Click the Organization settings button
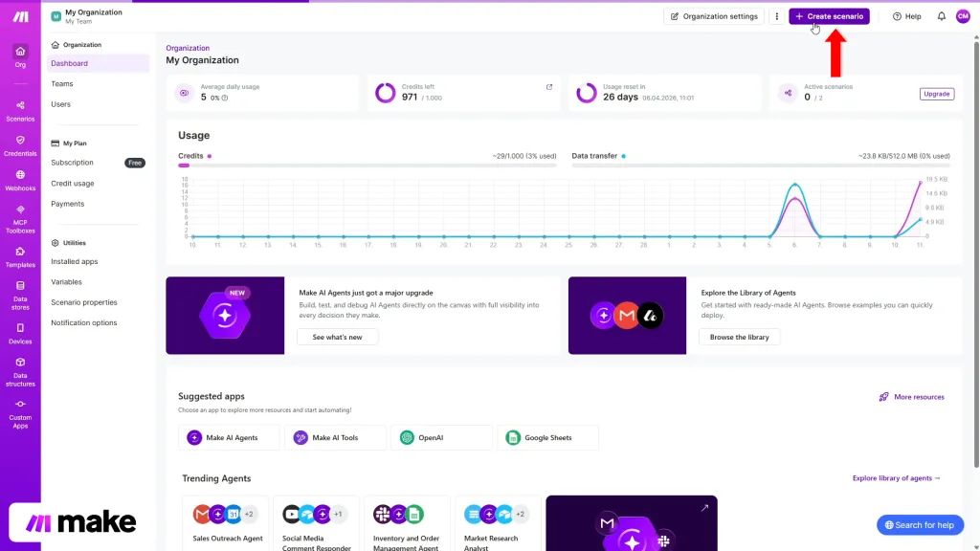 tap(714, 16)
